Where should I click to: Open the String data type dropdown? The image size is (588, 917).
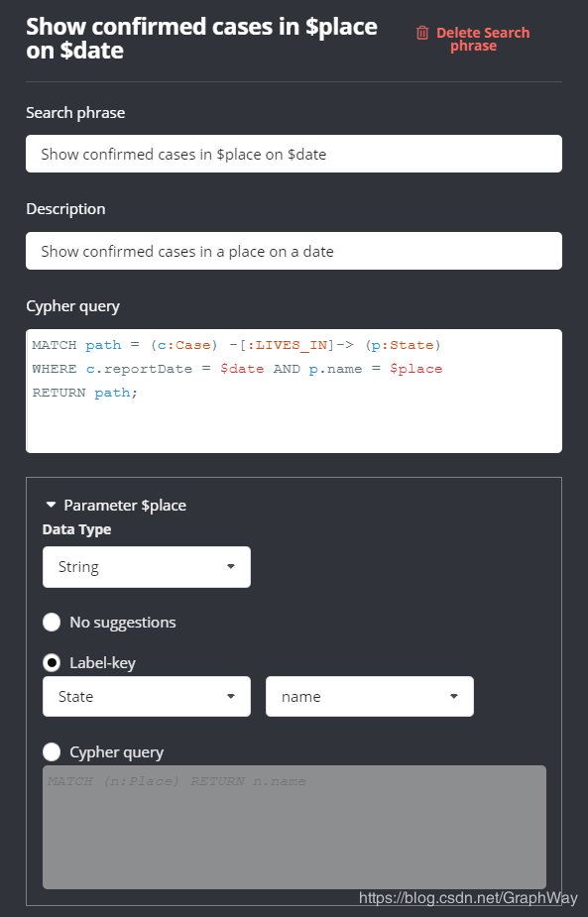[147, 567]
